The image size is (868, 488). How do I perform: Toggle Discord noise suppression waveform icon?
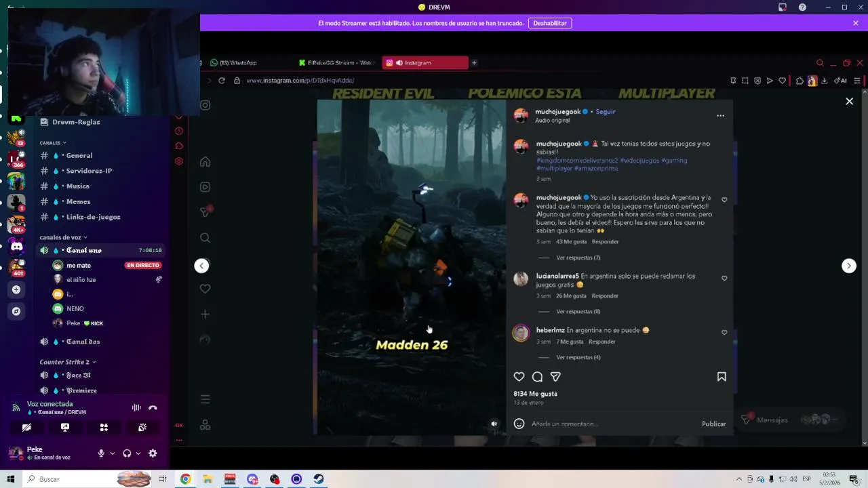coord(136,407)
